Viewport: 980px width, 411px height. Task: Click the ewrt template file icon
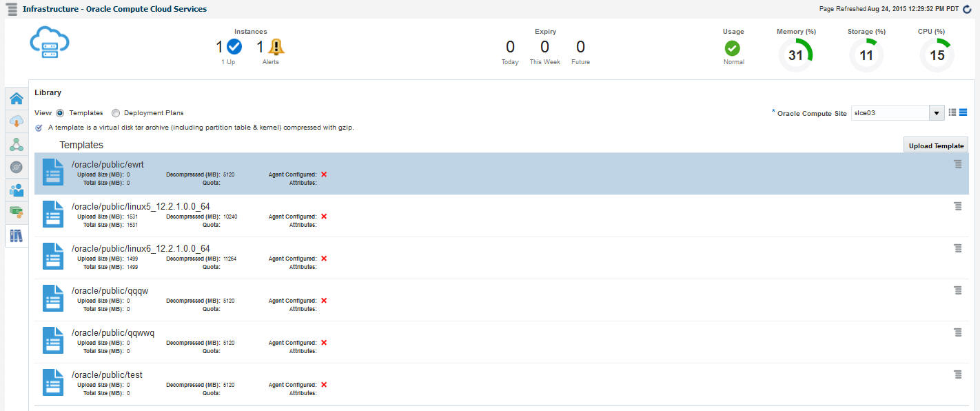click(53, 172)
